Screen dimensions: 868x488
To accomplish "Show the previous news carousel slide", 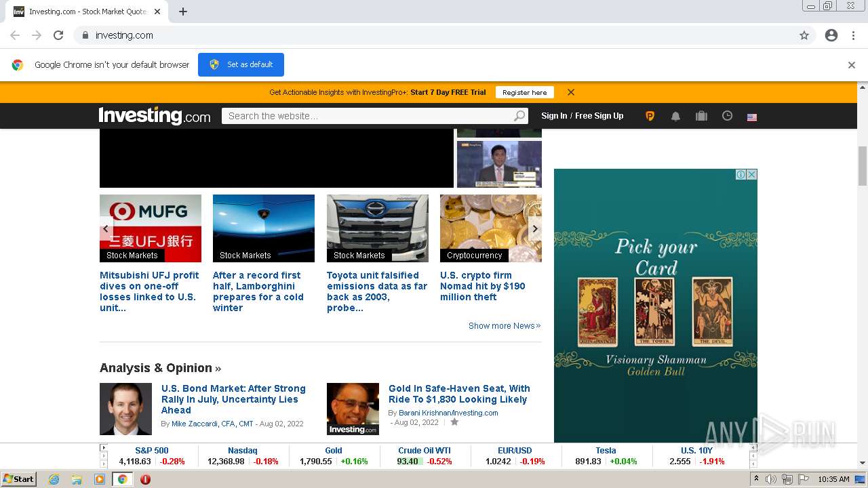I will (x=106, y=229).
